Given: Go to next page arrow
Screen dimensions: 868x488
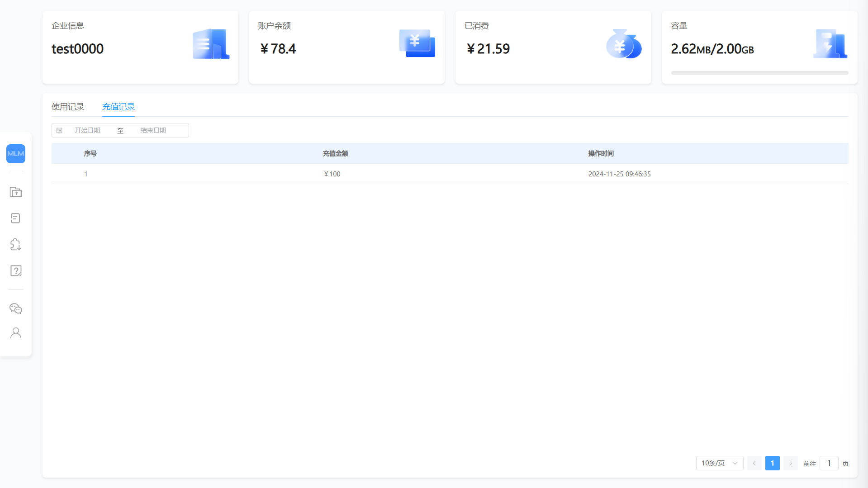Looking at the screenshot, I should (791, 463).
